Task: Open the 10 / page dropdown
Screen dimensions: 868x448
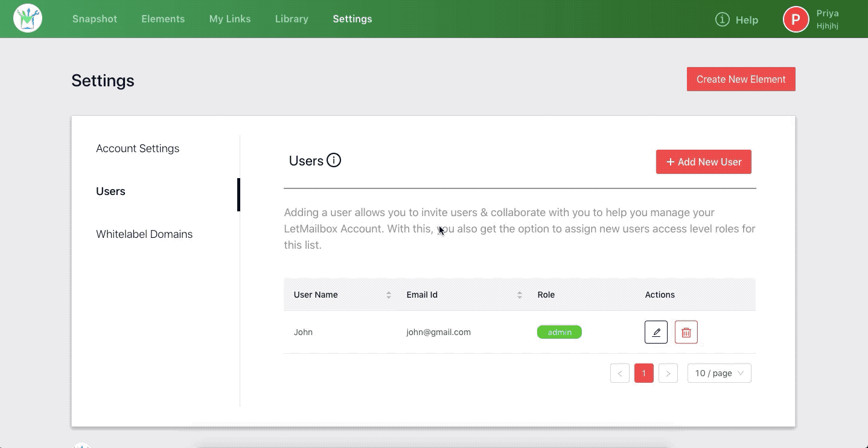Action: [x=720, y=373]
